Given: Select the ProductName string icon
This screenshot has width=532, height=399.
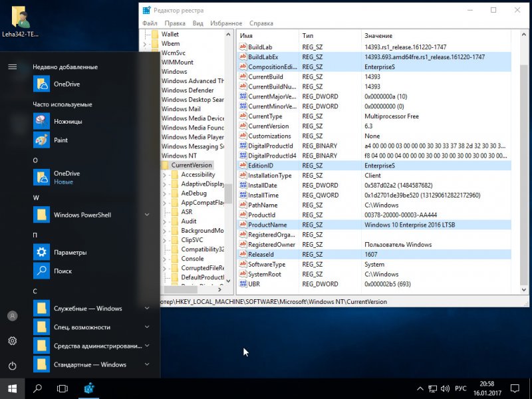Looking at the screenshot, I should pyautogui.click(x=243, y=225).
